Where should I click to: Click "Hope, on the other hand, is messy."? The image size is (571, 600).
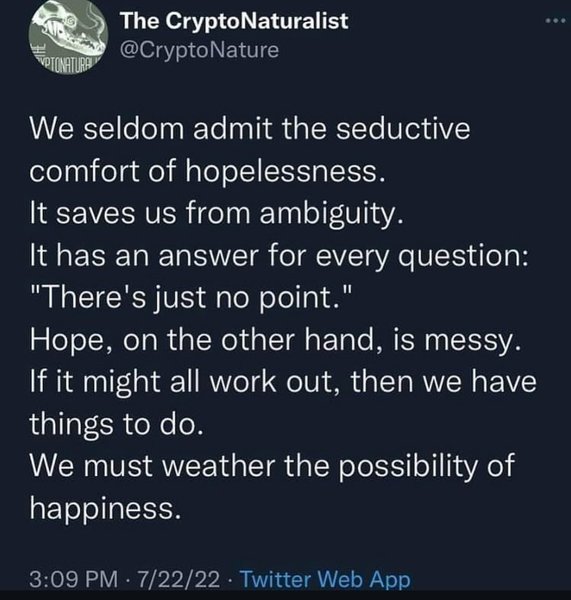pos(276,340)
